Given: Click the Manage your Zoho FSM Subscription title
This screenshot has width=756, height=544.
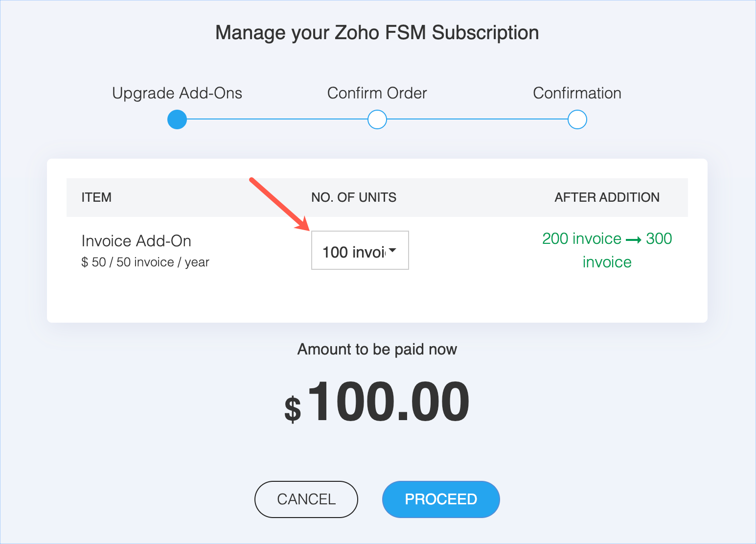Looking at the screenshot, I should click(377, 33).
